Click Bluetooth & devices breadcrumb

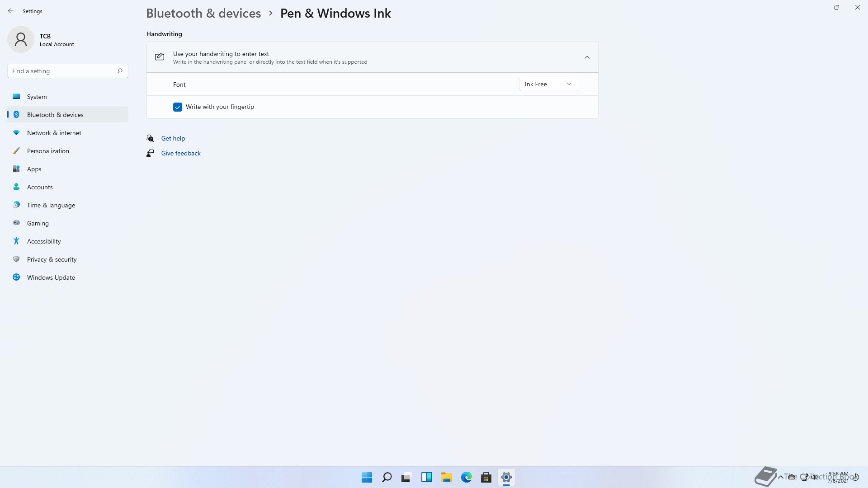point(203,13)
